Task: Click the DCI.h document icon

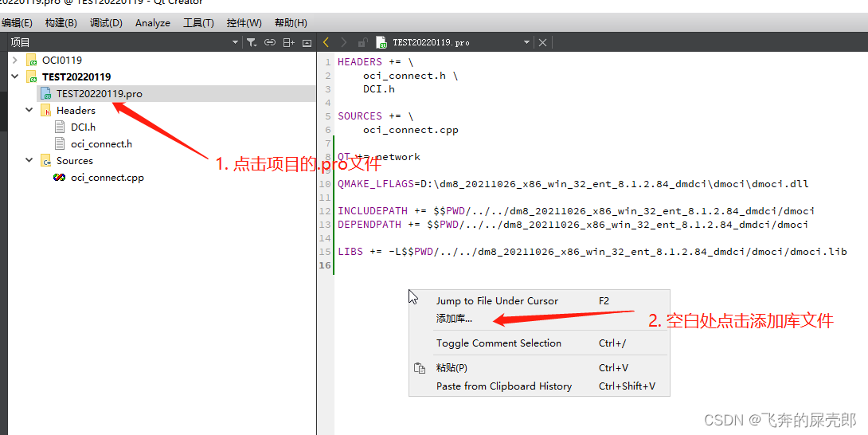Action: 60,127
